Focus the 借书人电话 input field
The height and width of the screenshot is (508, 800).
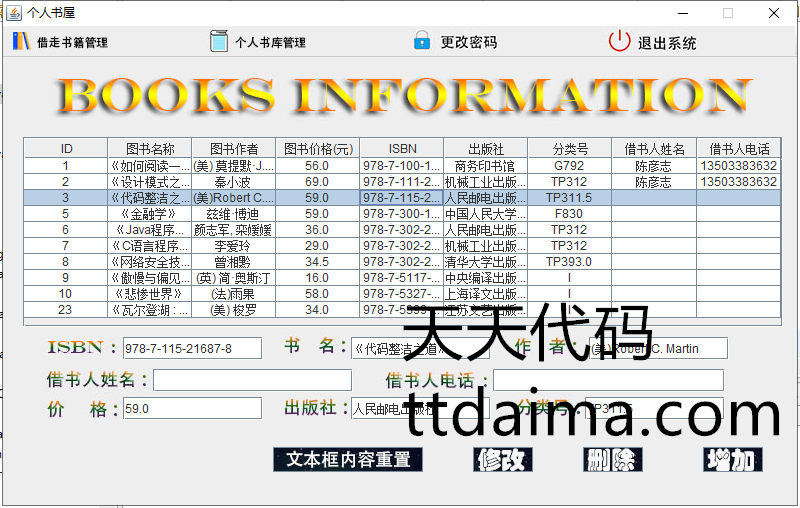tap(608, 380)
